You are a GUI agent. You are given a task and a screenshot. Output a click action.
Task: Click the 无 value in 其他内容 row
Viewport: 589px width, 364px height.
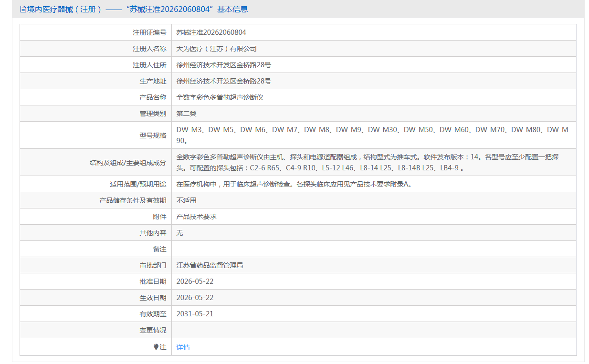[180, 233]
